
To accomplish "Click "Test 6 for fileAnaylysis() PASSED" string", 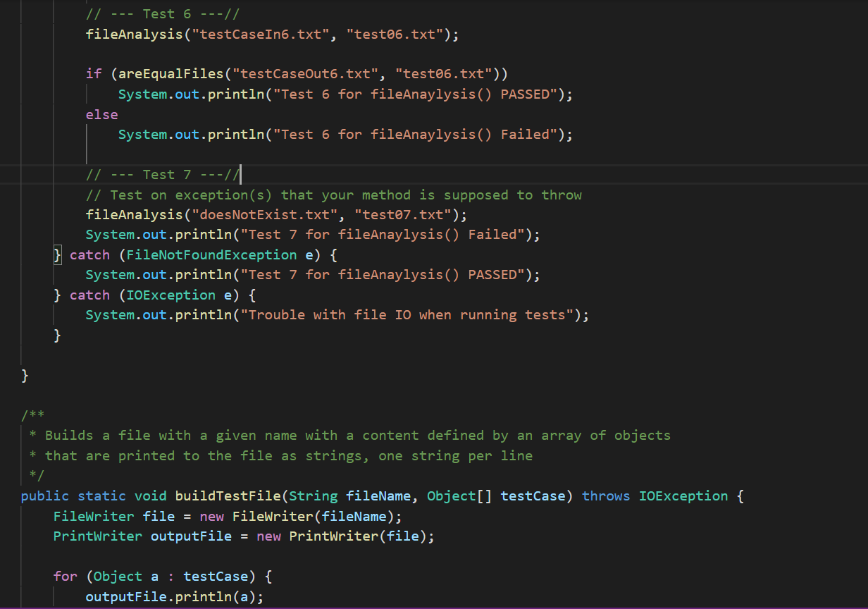I will (x=414, y=94).
